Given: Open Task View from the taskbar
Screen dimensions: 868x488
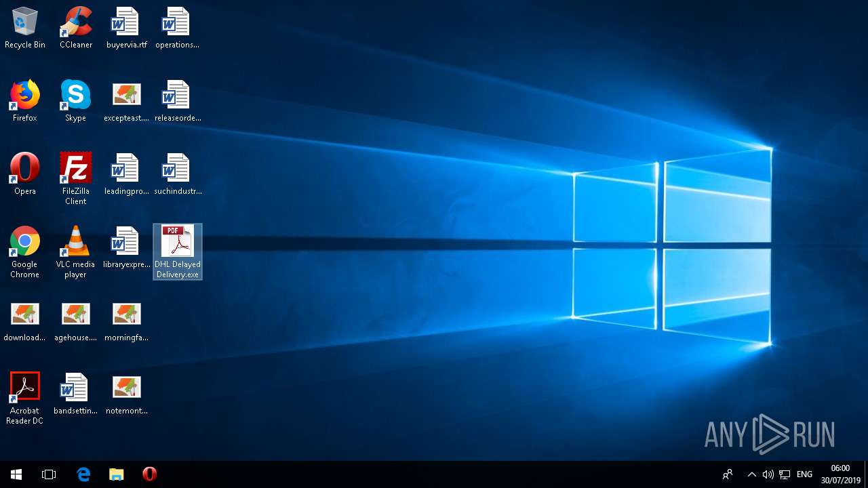Looking at the screenshot, I should (x=49, y=474).
